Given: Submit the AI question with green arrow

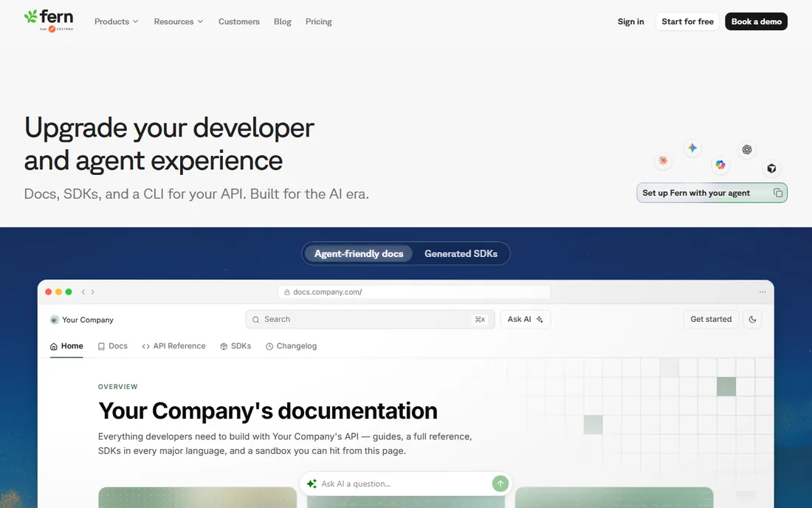Looking at the screenshot, I should (x=500, y=484).
